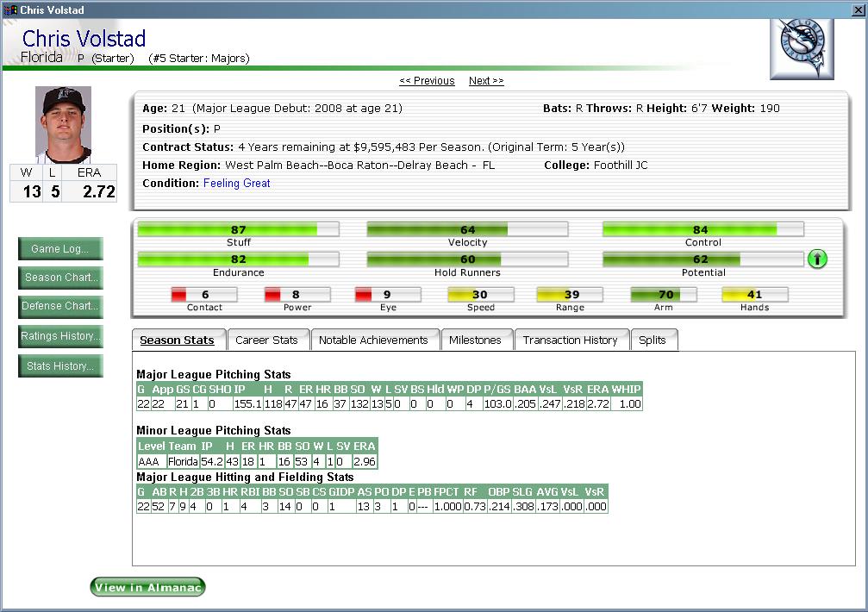Open Stats History
868x612 pixels.
point(60,366)
